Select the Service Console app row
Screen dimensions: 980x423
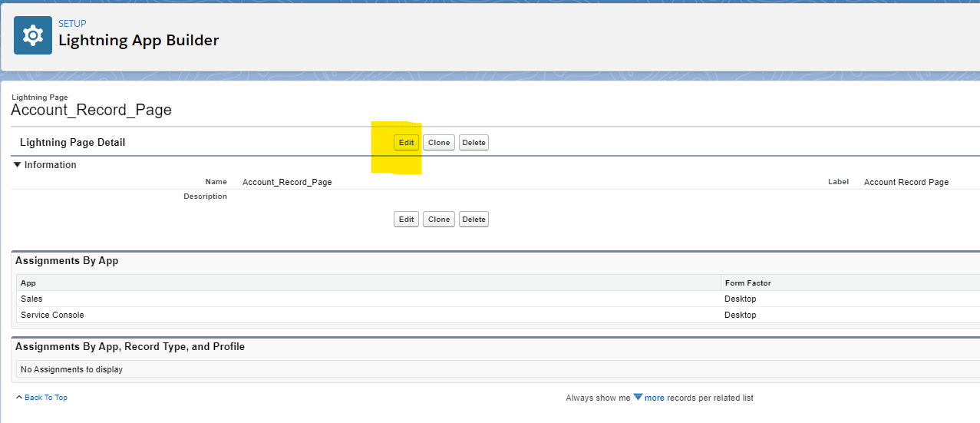(497, 315)
